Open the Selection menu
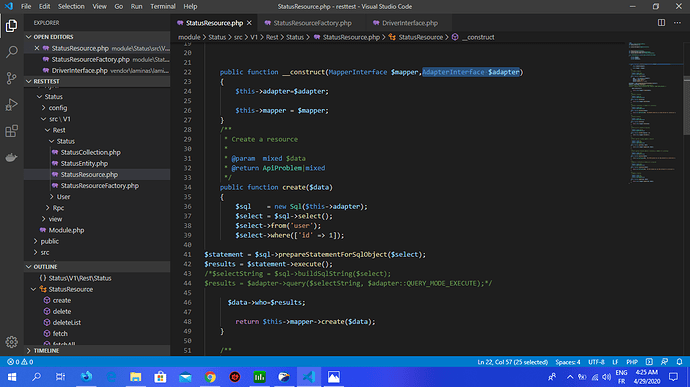The image size is (690, 387). 71,7
